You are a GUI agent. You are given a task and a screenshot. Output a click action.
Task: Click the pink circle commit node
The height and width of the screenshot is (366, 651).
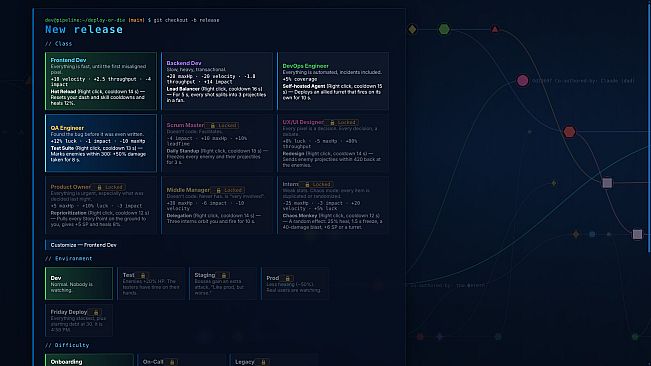pyautogui.click(x=523, y=81)
